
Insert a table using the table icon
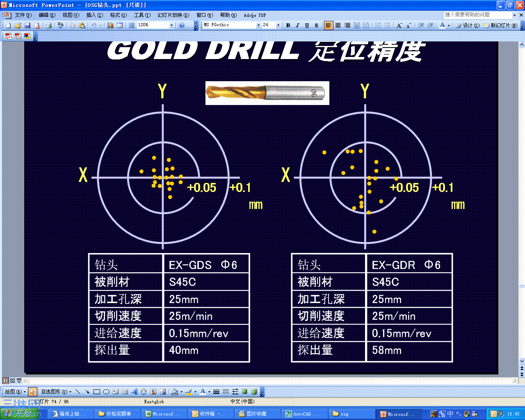click(x=120, y=25)
